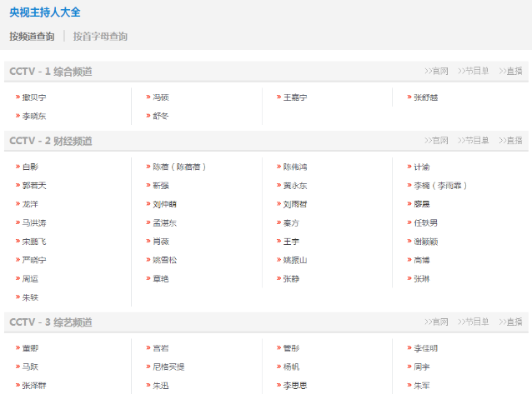Viewport: 532px width, 394px height.
Task: Open CCTV-1 直播 link
Action: (x=510, y=71)
